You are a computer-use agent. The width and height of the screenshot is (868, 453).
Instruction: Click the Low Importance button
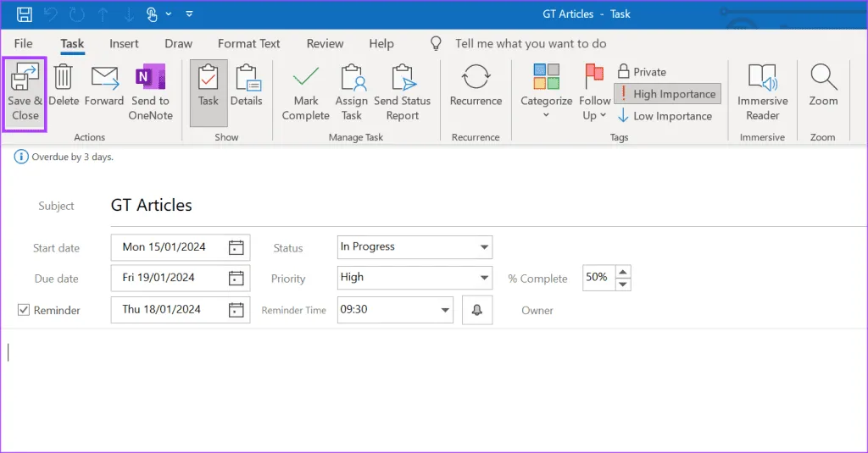[x=665, y=116]
